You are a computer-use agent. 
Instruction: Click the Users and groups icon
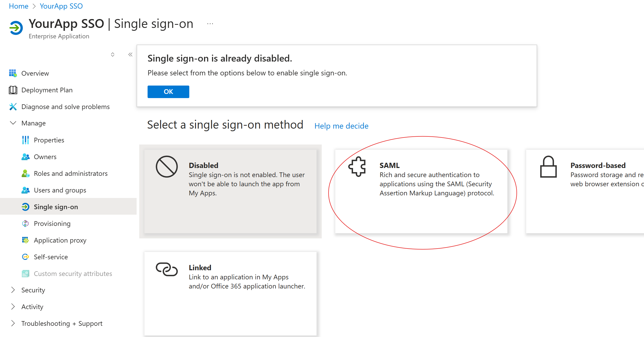25,190
